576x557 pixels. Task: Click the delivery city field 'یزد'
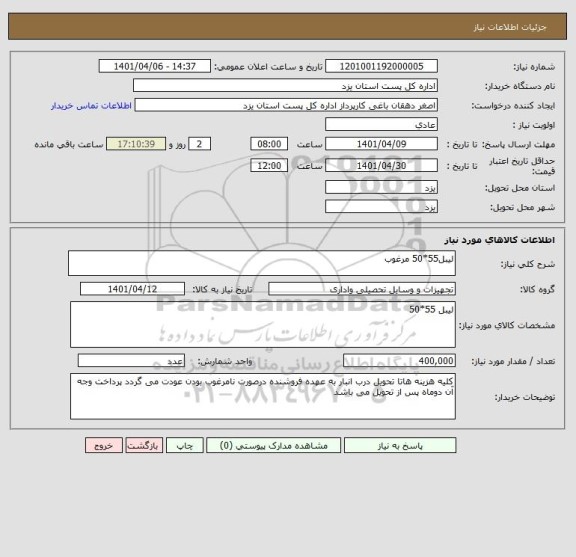coord(381,206)
